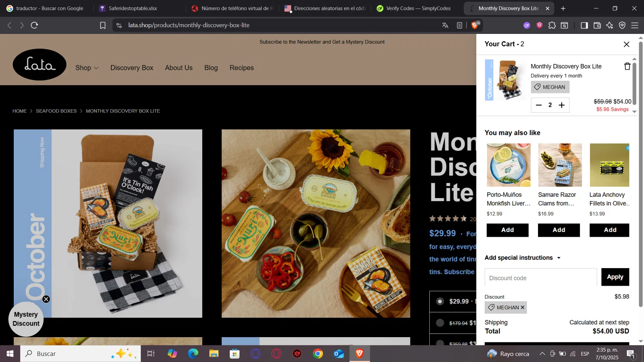Screen dimensions: 644x362
Task: Click the address bar URL
Action: click(x=189, y=25)
